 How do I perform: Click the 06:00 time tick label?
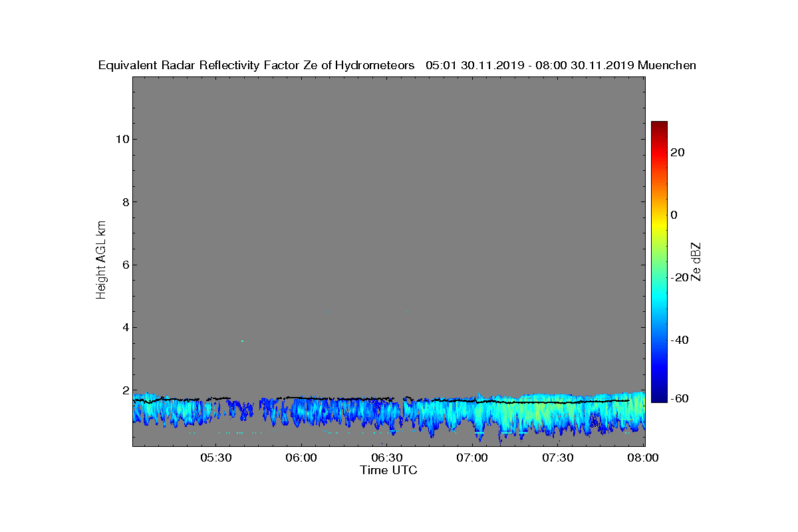pos(301,458)
